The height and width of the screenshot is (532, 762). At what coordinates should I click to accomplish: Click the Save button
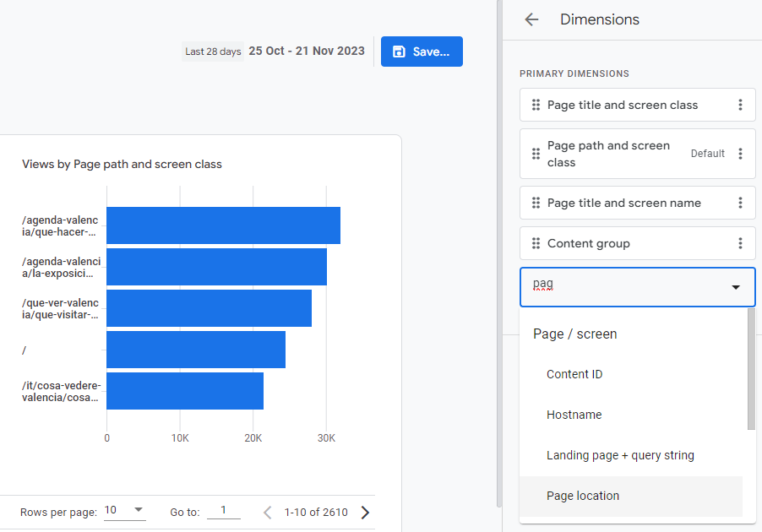(x=422, y=52)
